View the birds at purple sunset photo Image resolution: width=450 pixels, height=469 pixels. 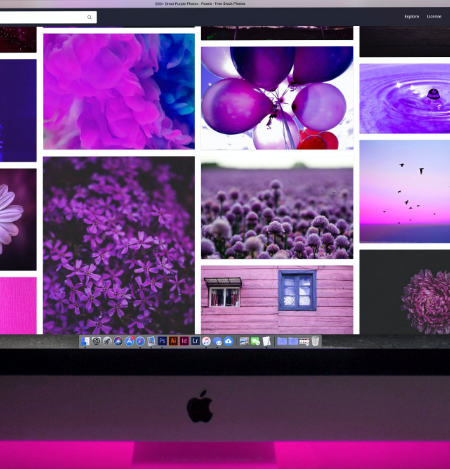(405, 191)
